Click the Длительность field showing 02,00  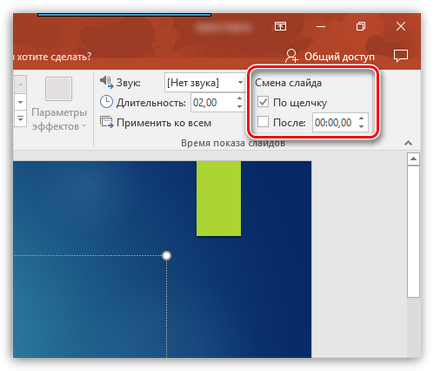coord(213,102)
